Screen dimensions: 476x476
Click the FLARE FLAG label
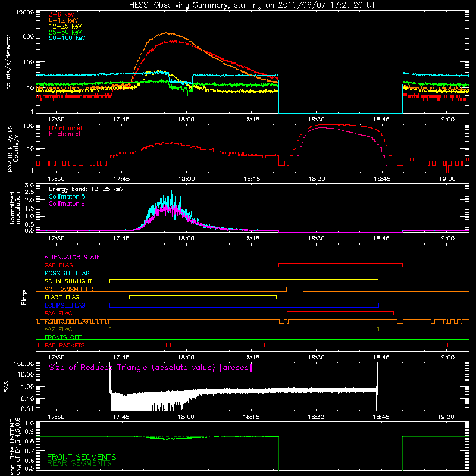pyautogui.click(x=62, y=297)
